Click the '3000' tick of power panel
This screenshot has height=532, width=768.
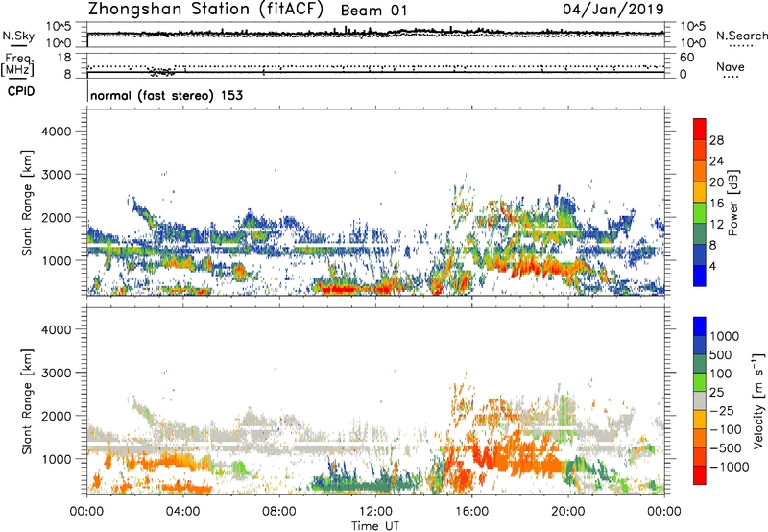[57, 175]
